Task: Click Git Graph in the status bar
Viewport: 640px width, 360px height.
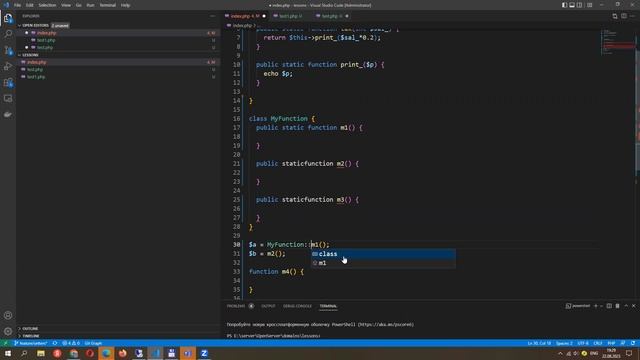Action: [93, 343]
